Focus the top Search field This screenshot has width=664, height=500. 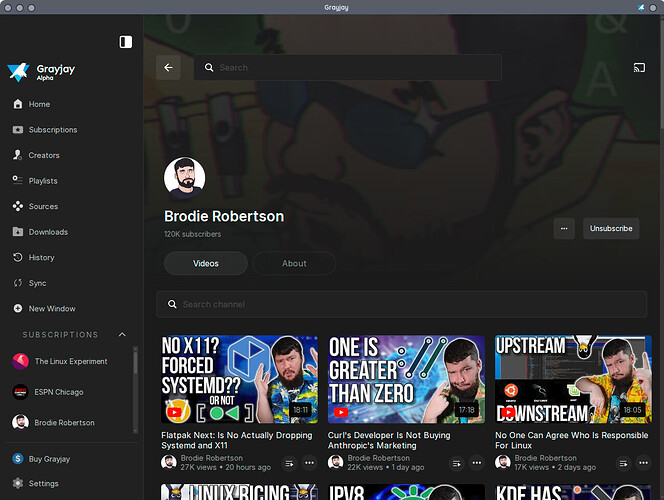pos(348,67)
